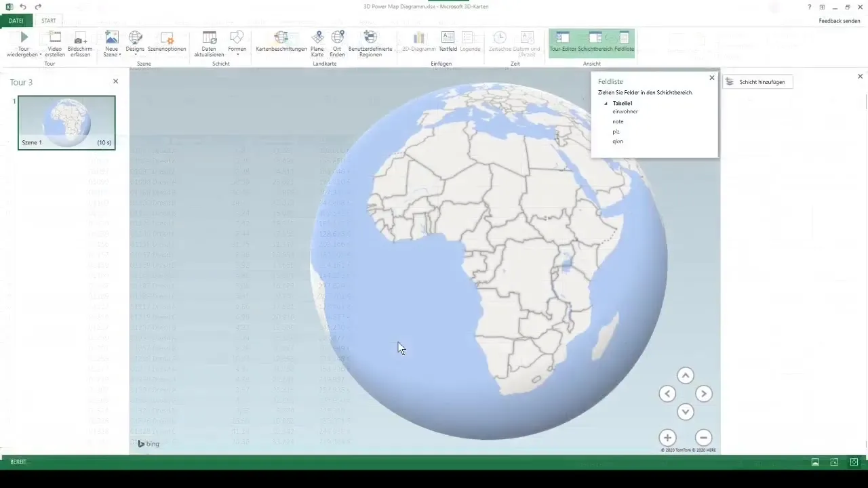Toggle the Tour-Editor pane
This screenshot has width=868, height=488.
click(563, 42)
